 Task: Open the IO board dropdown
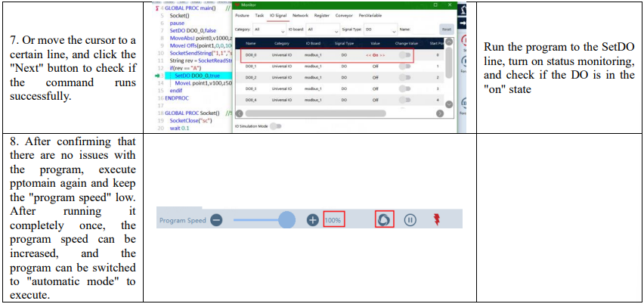323,29
